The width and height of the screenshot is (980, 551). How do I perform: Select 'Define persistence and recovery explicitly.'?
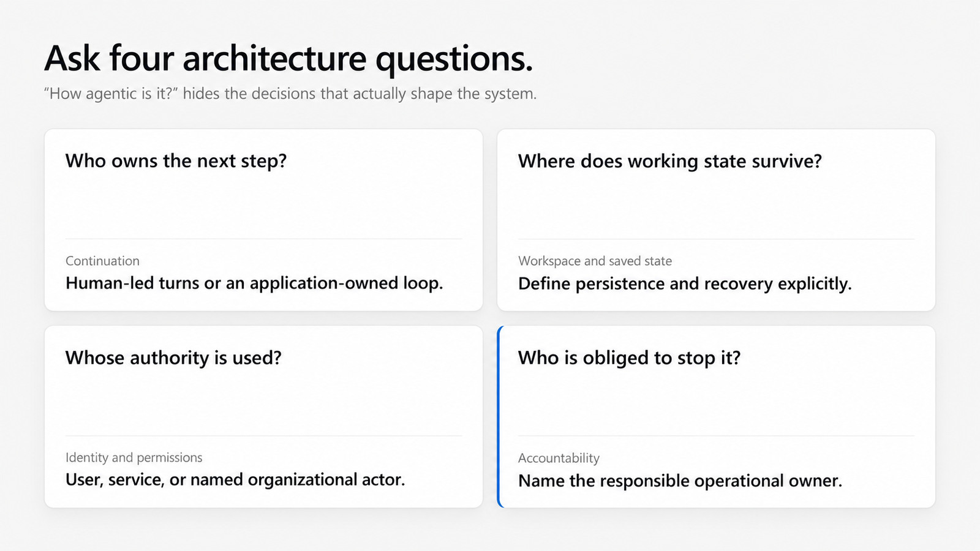(685, 284)
